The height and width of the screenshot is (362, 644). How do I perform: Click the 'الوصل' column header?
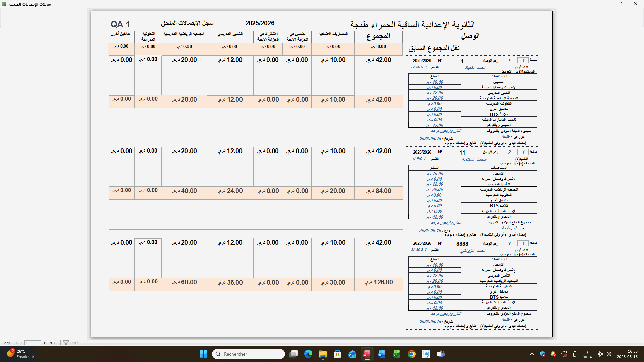click(470, 36)
